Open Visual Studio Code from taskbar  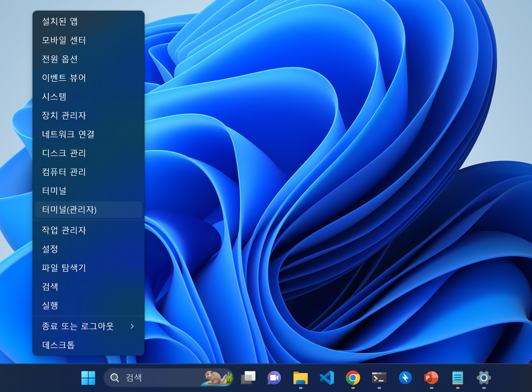327,378
